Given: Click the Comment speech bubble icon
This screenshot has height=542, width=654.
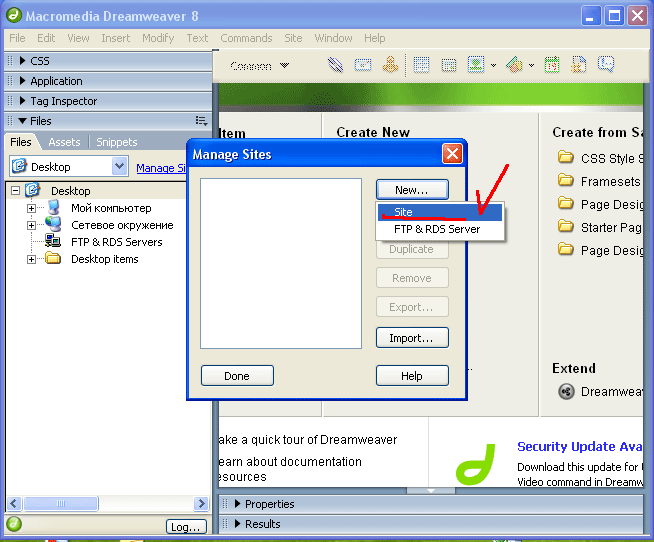Looking at the screenshot, I should [606, 64].
